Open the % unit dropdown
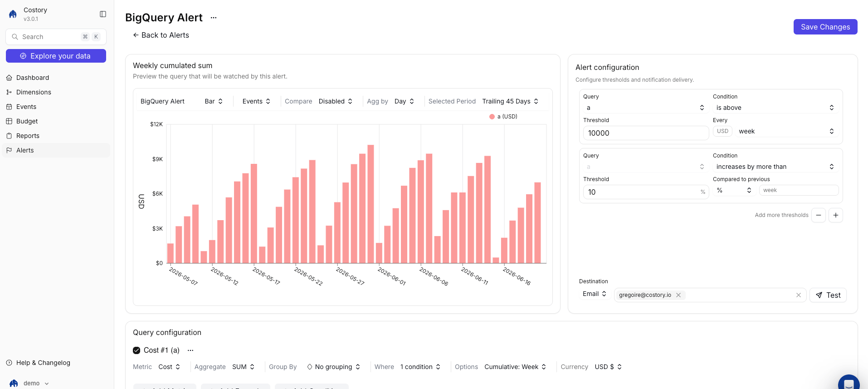868x389 pixels. coord(734,190)
